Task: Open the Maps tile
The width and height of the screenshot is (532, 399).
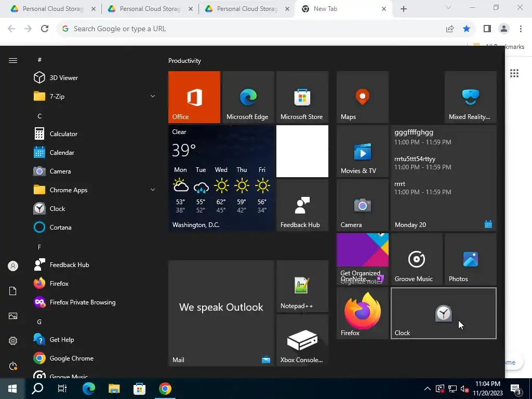Action: point(362,97)
